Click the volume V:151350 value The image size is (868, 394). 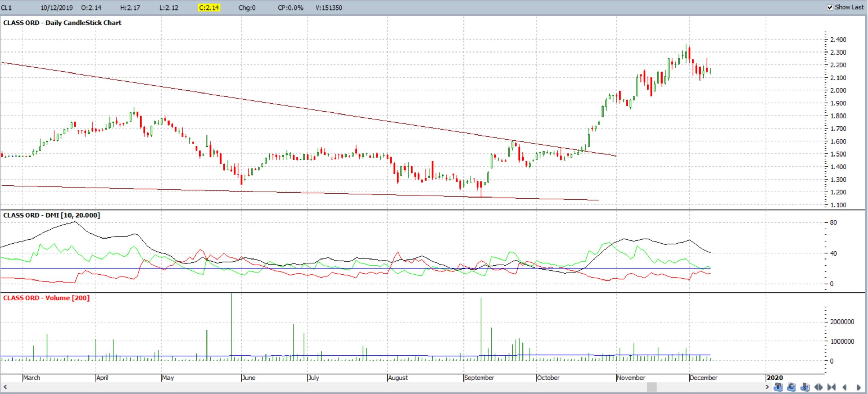[329, 7]
